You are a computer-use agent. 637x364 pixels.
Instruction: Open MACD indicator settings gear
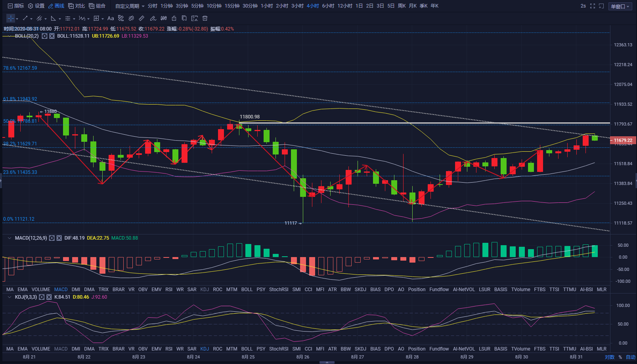pos(52,238)
